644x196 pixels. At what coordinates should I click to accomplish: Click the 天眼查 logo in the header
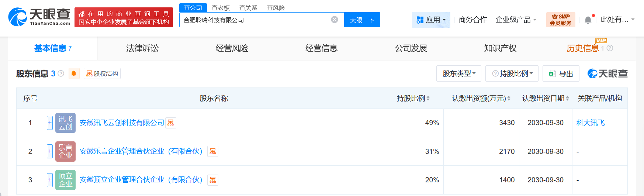39,17
